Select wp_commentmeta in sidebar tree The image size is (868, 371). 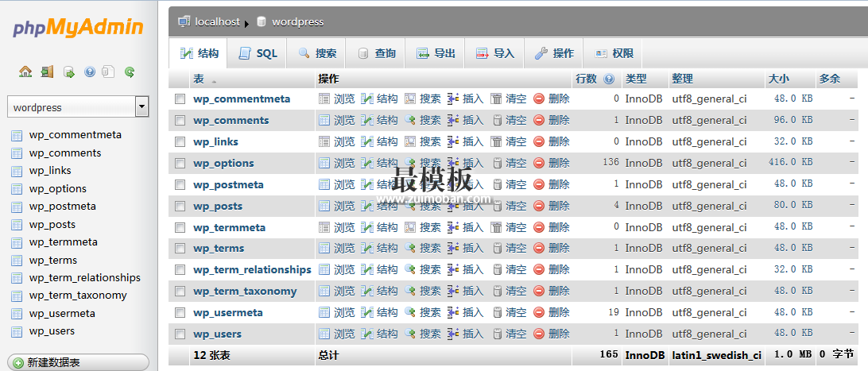[x=76, y=135]
